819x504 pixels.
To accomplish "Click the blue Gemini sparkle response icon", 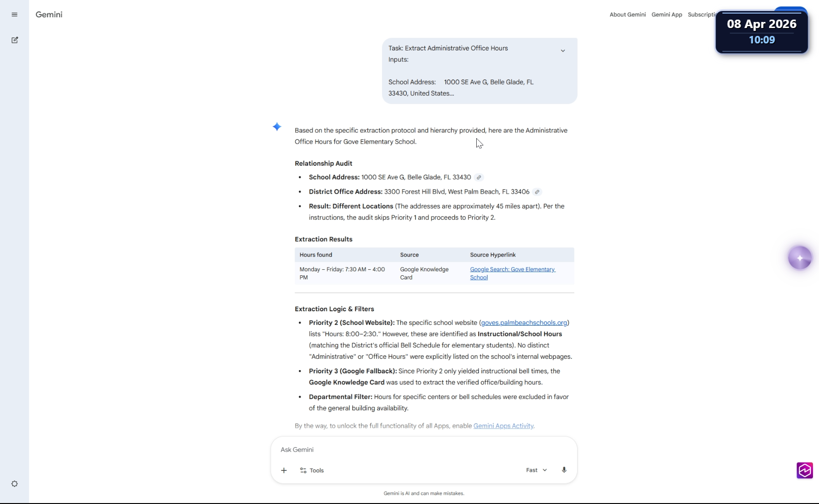I will click(x=277, y=126).
